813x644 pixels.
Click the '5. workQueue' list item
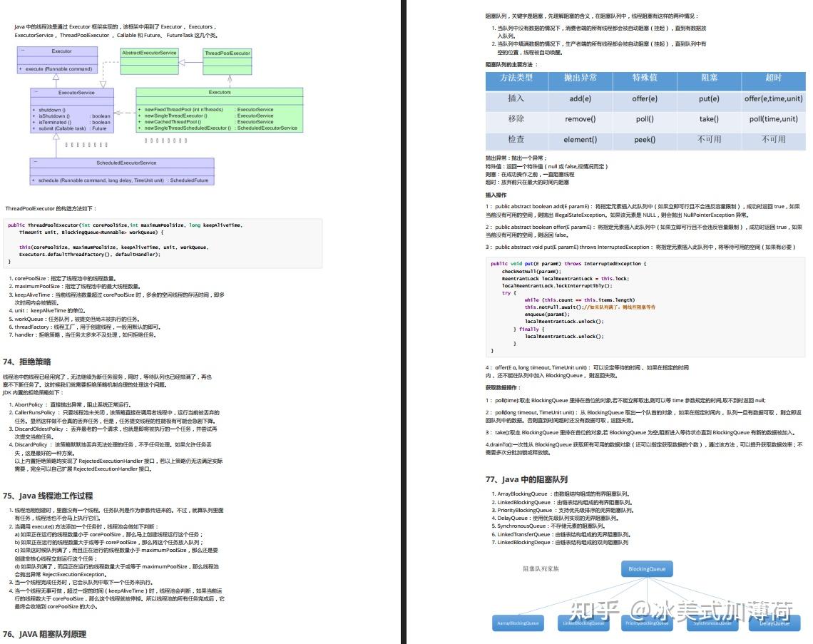[73, 319]
